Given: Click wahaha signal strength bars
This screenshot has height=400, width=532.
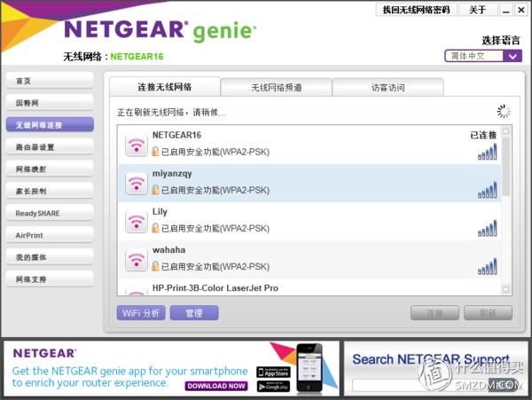Looking at the screenshot, I should [x=487, y=267].
